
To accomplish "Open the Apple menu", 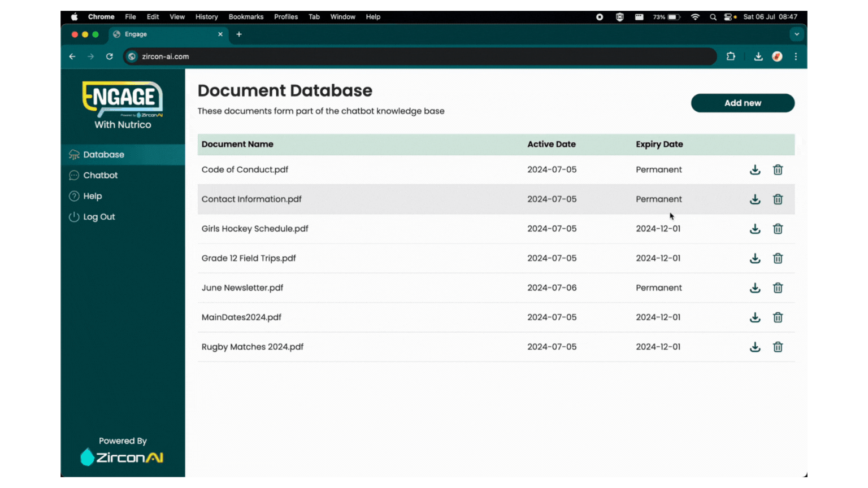I will pyautogui.click(x=74, y=17).
